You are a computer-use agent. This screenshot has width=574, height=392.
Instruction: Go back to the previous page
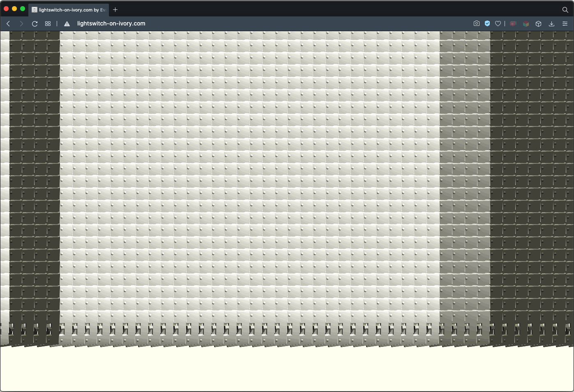click(x=8, y=24)
